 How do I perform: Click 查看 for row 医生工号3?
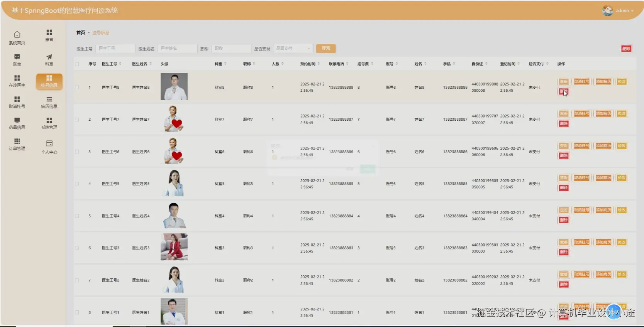point(564,242)
